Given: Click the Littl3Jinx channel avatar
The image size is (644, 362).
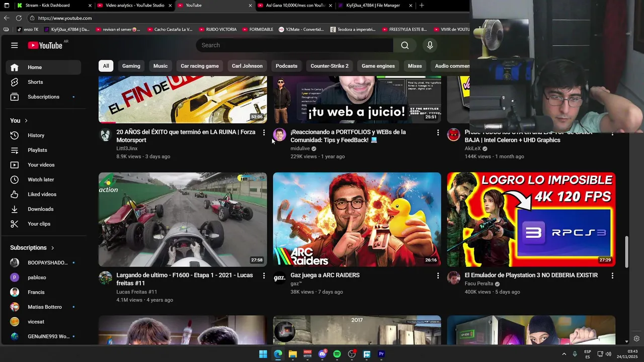Looking at the screenshot, I should click(x=105, y=135).
